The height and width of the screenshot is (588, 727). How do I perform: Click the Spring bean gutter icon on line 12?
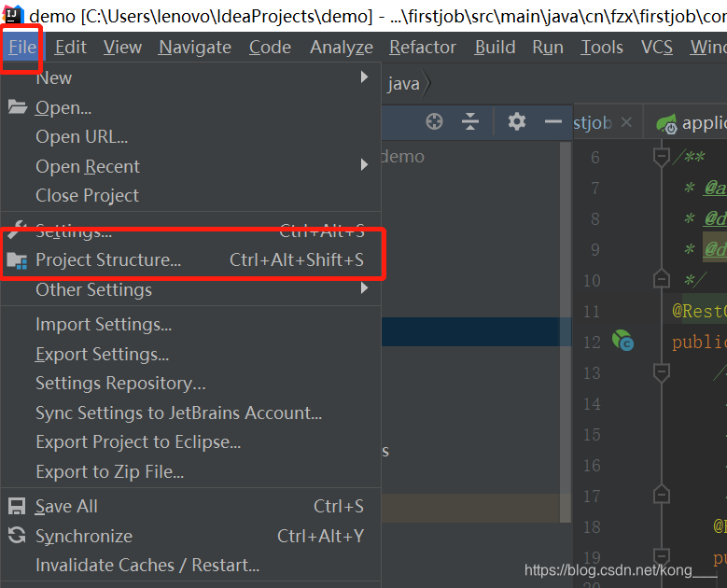coord(622,341)
